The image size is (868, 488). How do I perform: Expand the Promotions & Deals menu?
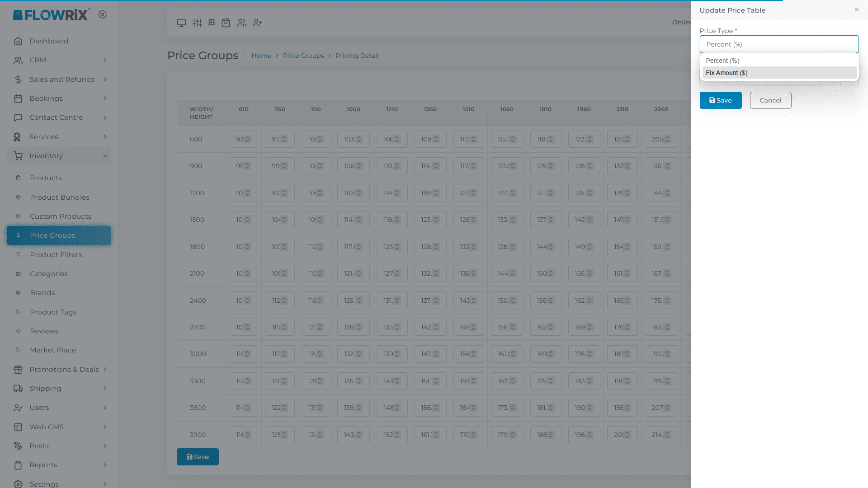point(64,369)
